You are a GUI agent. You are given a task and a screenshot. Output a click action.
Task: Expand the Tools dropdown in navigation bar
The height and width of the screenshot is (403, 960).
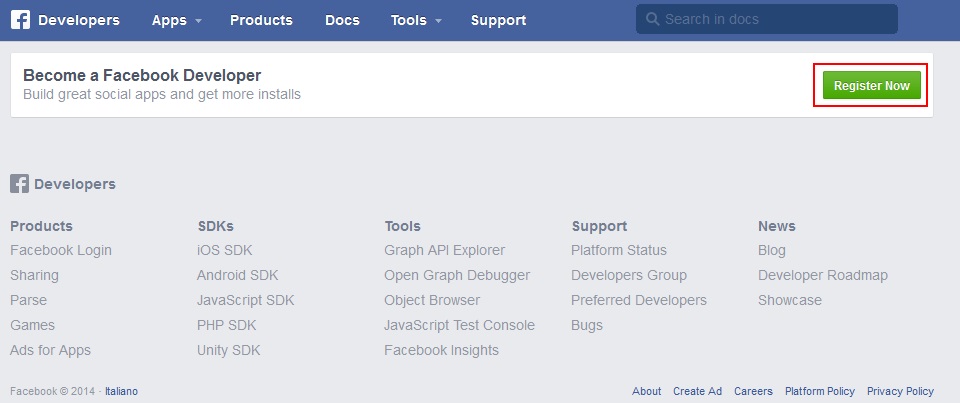(x=416, y=20)
